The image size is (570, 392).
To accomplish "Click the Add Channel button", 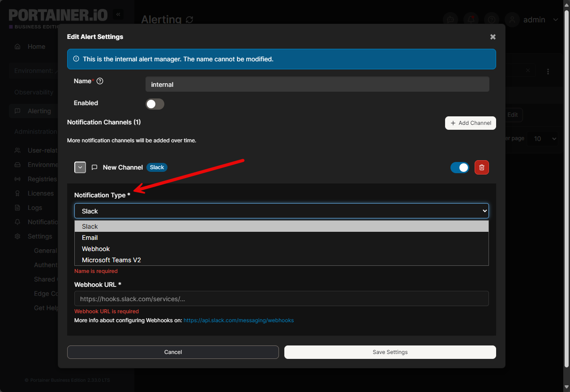I will [x=471, y=123].
